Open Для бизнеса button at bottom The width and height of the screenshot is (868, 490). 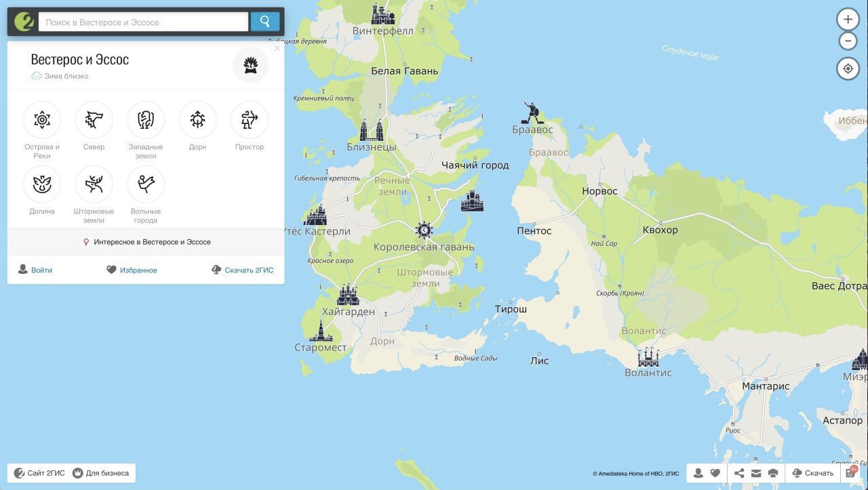(102, 473)
